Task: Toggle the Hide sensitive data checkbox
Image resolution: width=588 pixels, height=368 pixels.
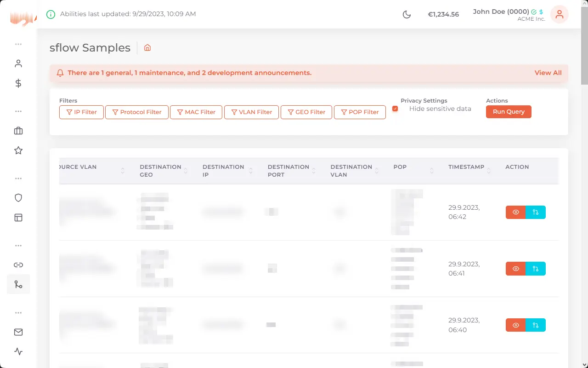Action: (x=395, y=109)
